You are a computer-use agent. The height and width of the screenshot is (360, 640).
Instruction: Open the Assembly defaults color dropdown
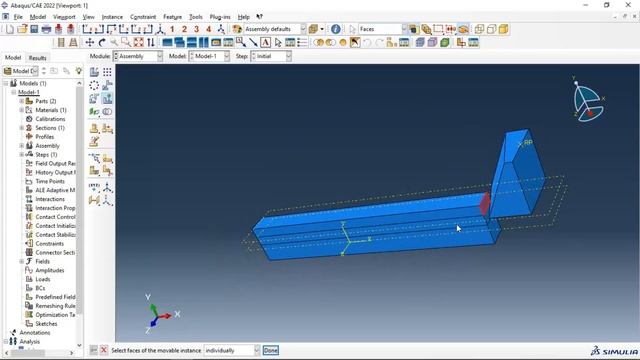tap(275, 29)
